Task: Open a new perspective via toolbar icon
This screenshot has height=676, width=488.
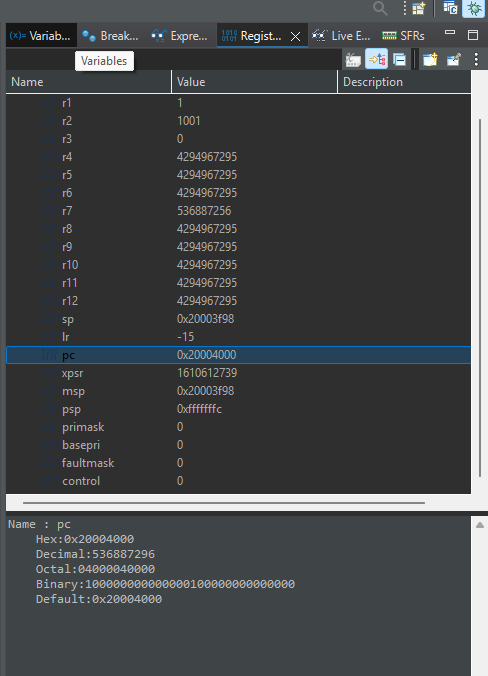Action: tap(419, 8)
